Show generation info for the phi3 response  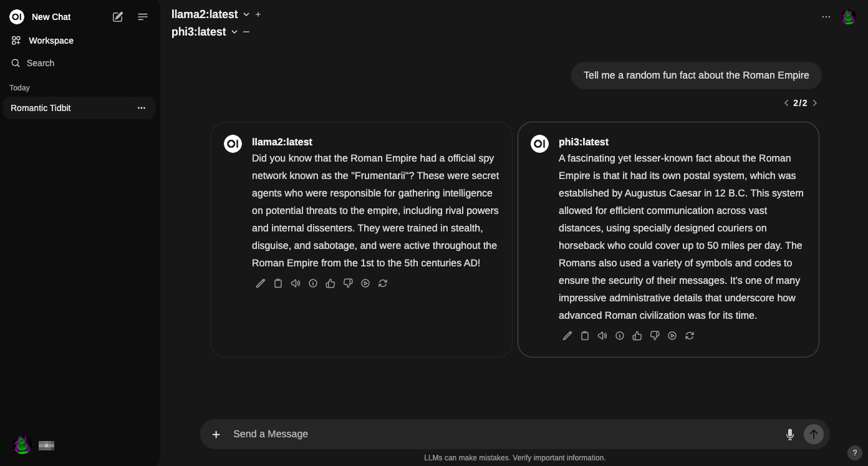[620, 336]
